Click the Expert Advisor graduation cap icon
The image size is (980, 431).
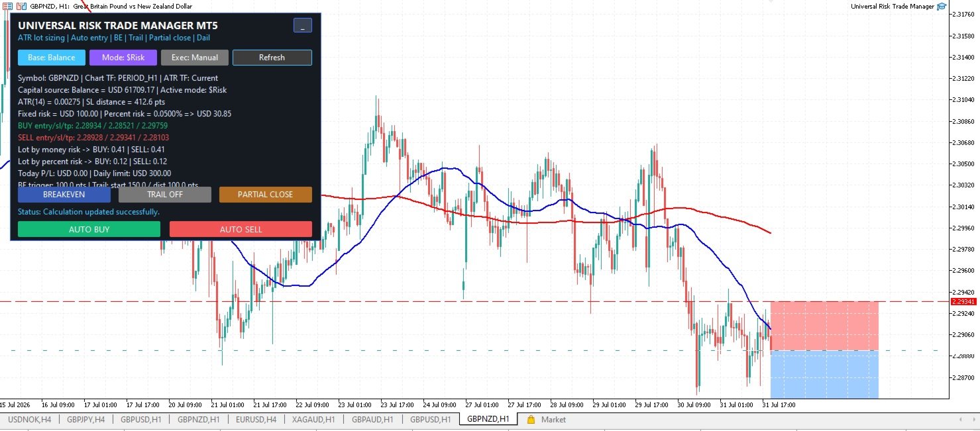(x=942, y=6)
